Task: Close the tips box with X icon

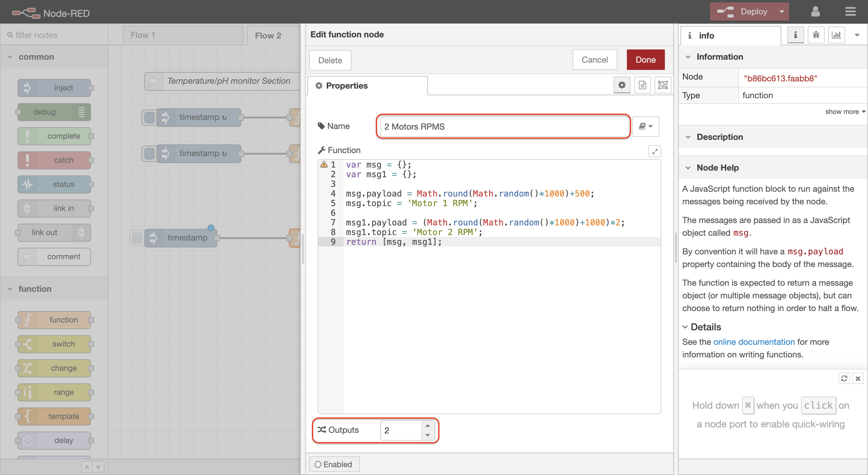Action: pos(858,378)
